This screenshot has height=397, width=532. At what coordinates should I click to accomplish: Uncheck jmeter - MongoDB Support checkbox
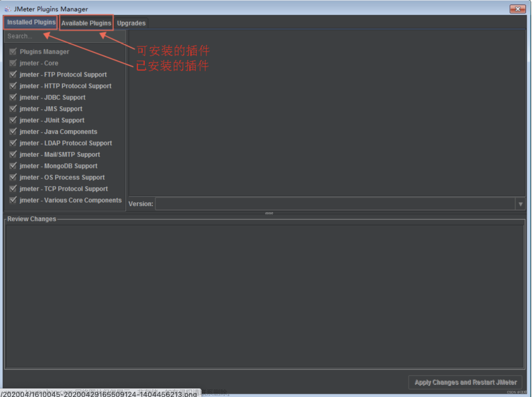click(x=13, y=166)
